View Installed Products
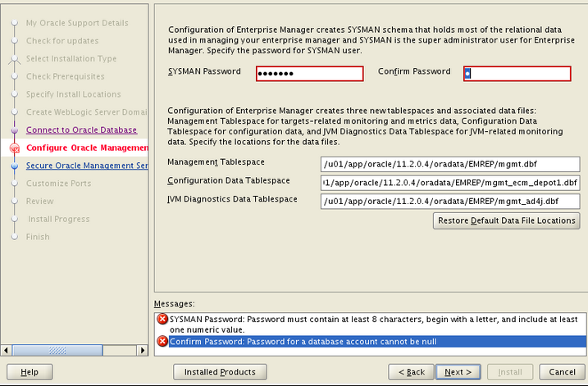This screenshot has height=386, width=588. coord(220,372)
